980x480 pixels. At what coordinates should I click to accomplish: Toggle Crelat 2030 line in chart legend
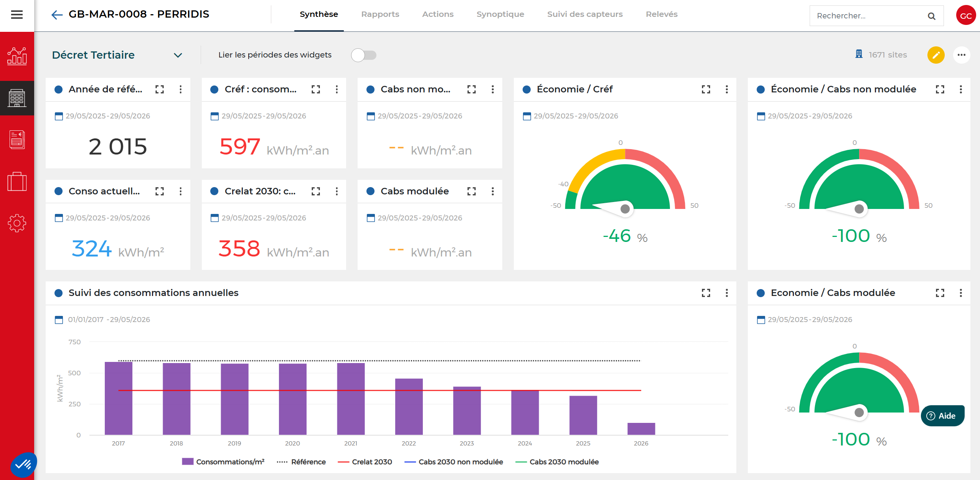click(365, 462)
